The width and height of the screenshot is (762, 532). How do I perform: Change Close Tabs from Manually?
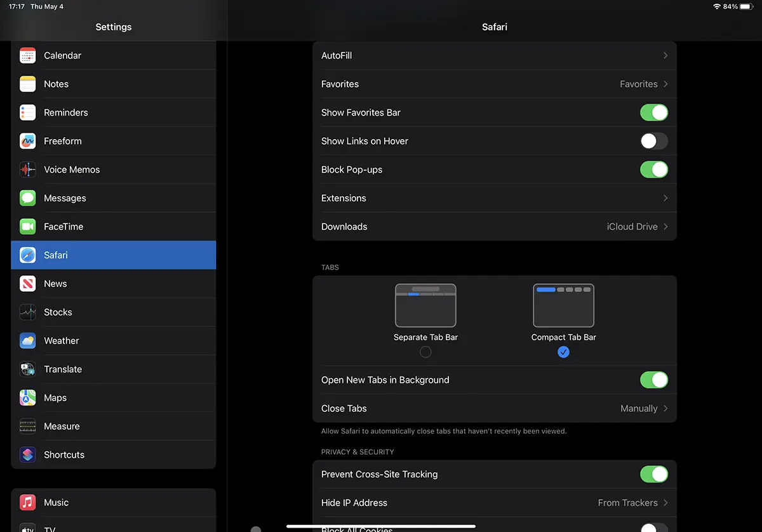point(639,408)
